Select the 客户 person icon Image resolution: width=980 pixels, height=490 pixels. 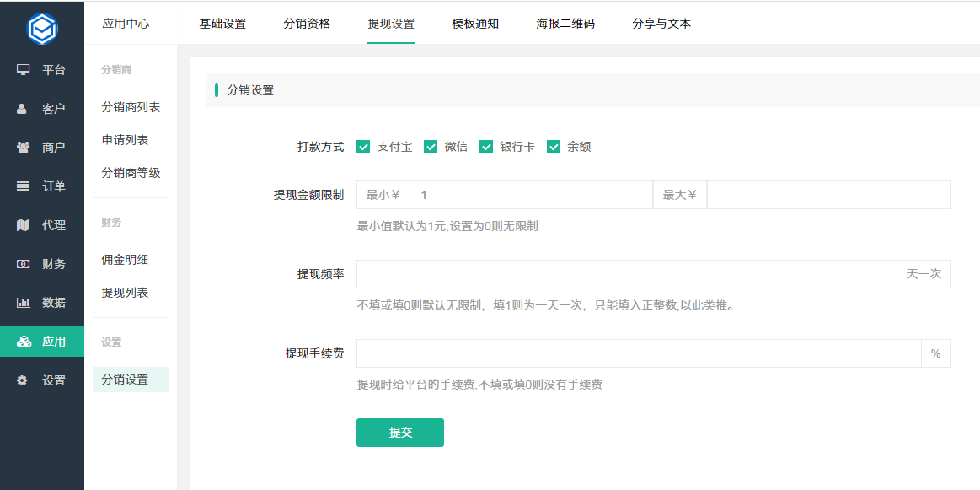[23, 108]
